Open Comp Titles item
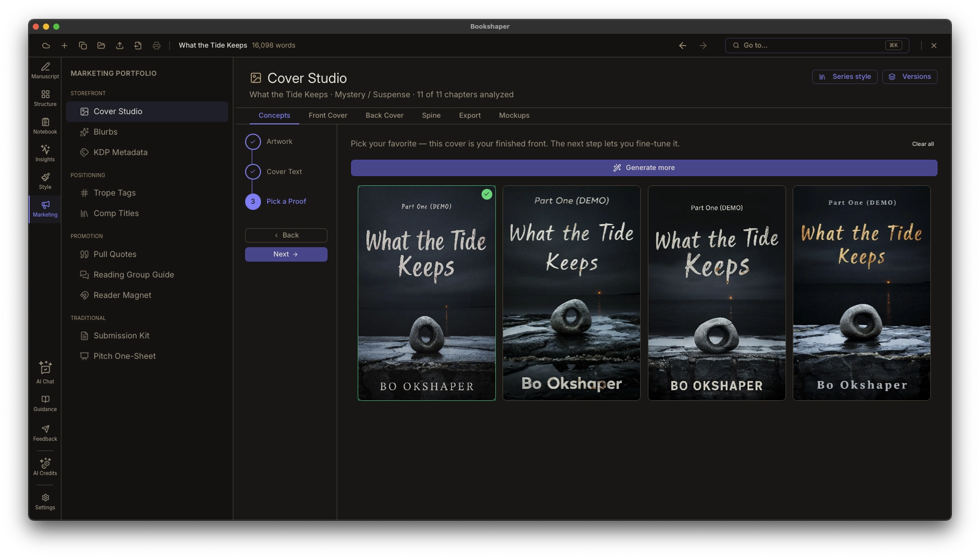 147,213
